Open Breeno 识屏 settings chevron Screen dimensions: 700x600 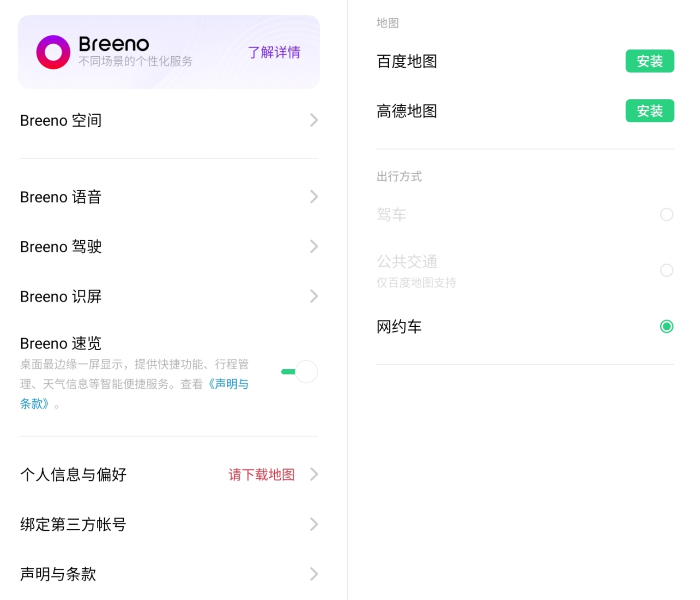click(x=314, y=296)
